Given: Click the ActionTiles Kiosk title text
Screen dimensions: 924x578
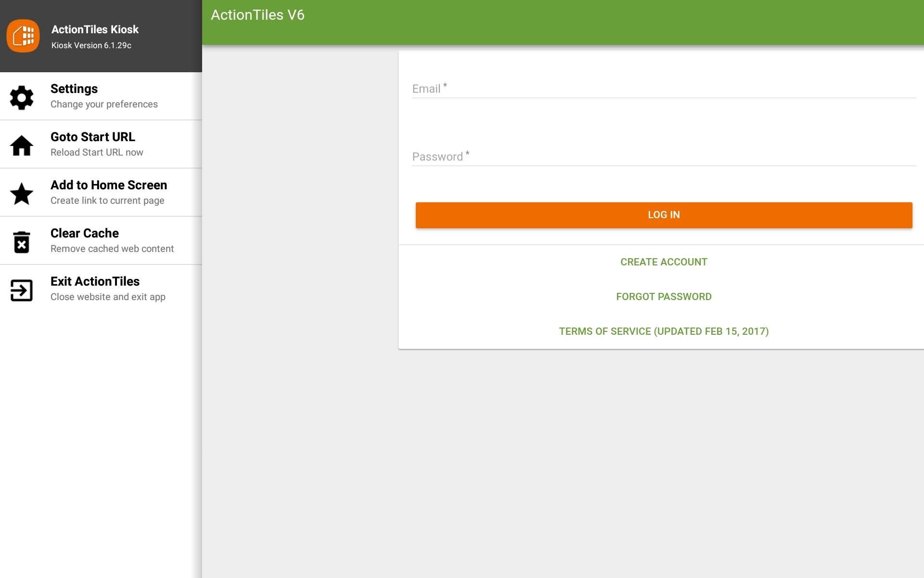Looking at the screenshot, I should tap(95, 29).
